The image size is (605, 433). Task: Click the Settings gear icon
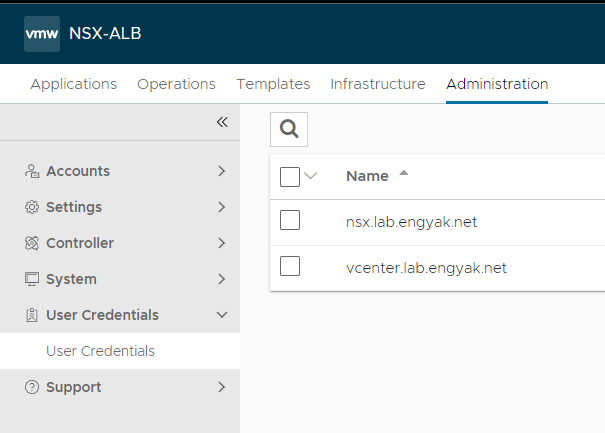[x=32, y=207]
